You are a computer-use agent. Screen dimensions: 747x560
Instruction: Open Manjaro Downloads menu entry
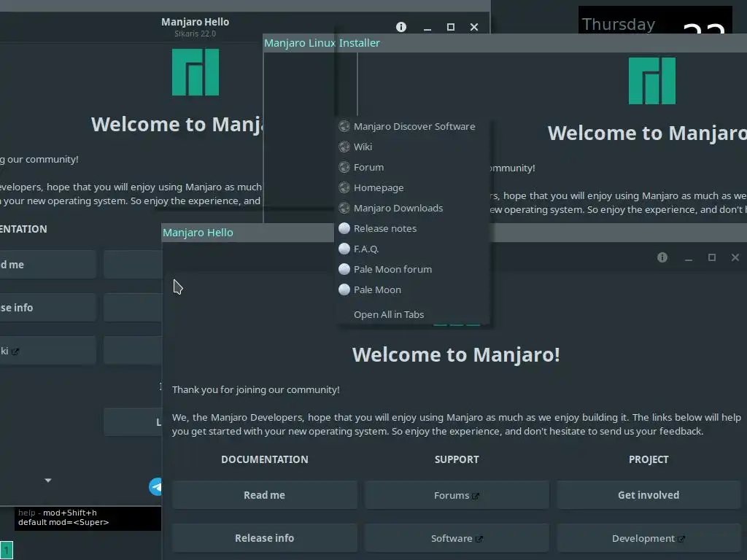click(413, 208)
